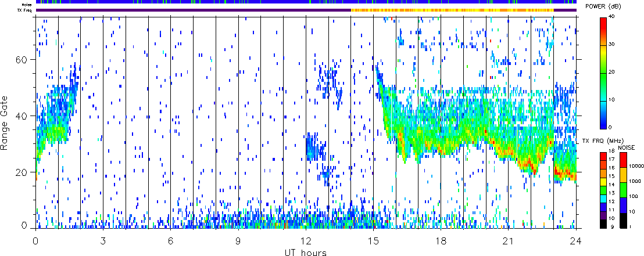The height and width of the screenshot is (256, 644).
Task: Click the noise level strip above the plot
Action: pos(306,2)
